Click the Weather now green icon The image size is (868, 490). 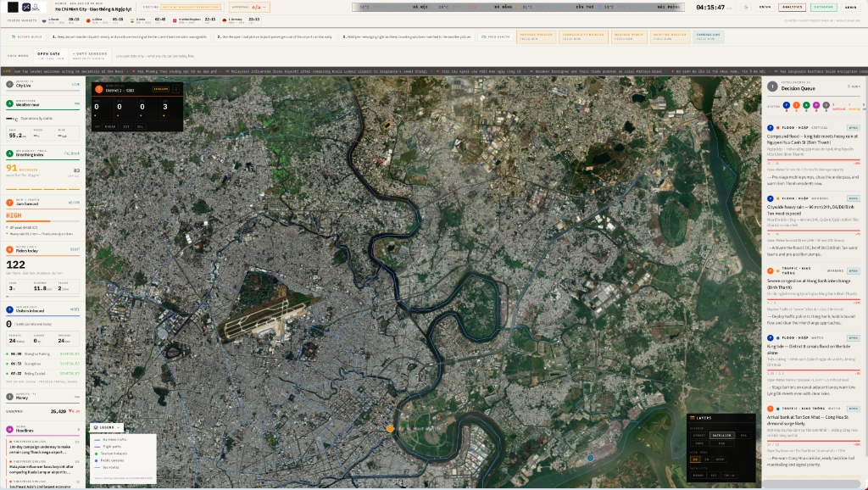(x=9, y=103)
